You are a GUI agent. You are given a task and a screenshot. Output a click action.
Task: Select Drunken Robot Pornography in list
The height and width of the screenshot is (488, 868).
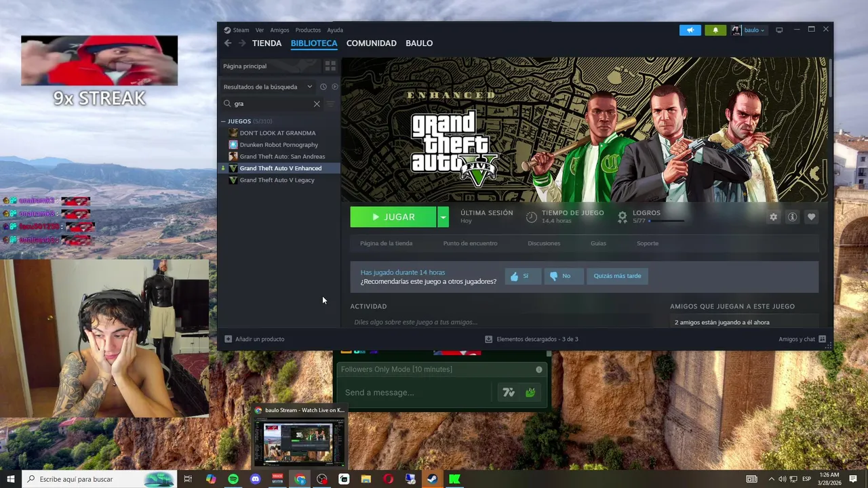(279, 144)
